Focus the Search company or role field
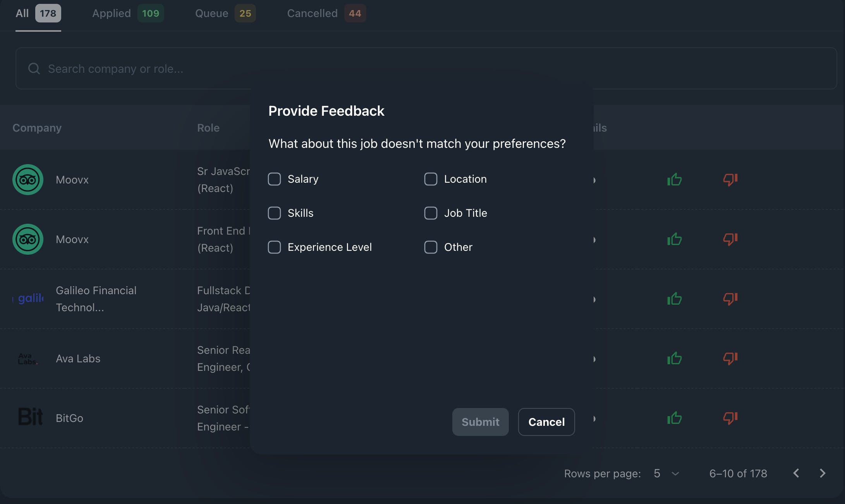845x504 pixels. pyautogui.click(x=426, y=69)
